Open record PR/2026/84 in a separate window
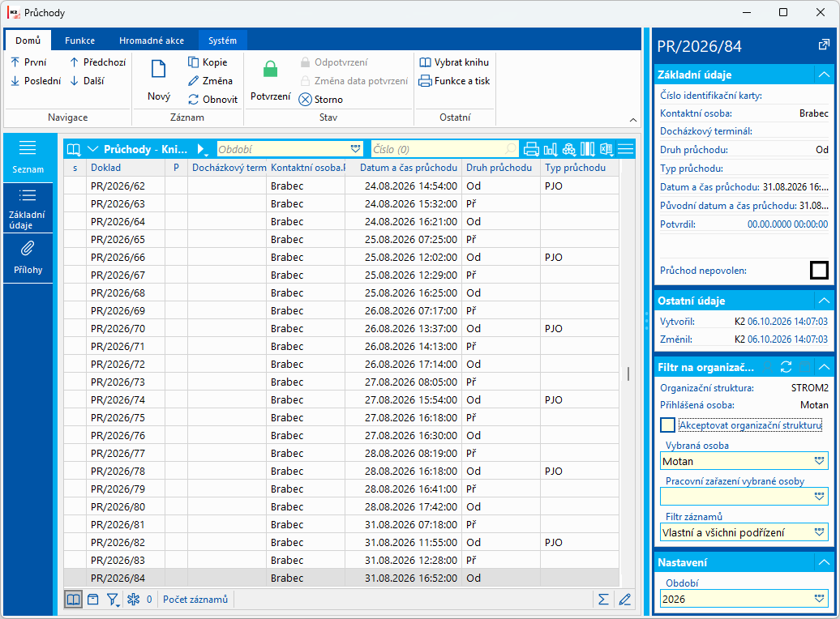Screen dimensions: 840x619 coord(824,45)
